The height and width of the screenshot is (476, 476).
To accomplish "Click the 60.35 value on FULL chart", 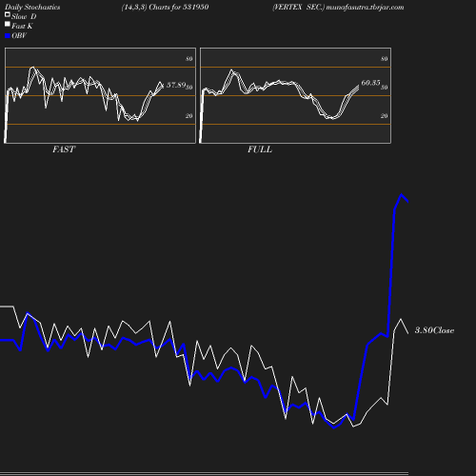I will [370, 83].
